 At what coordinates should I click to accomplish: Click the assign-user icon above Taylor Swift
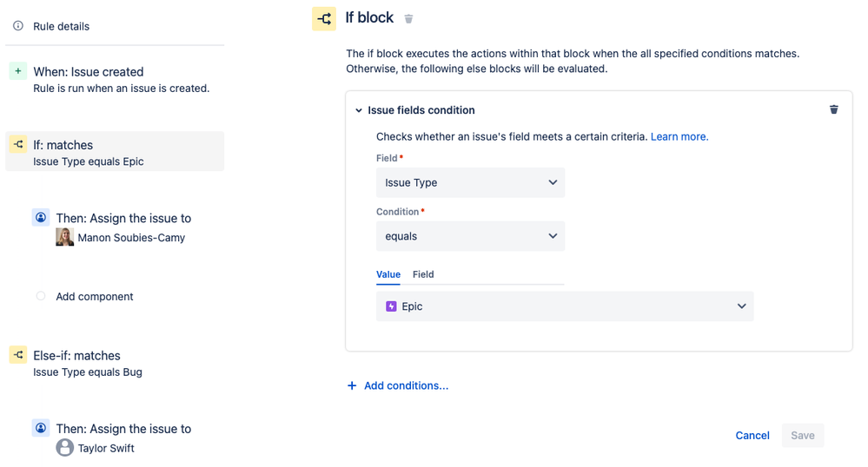[x=41, y=428]
